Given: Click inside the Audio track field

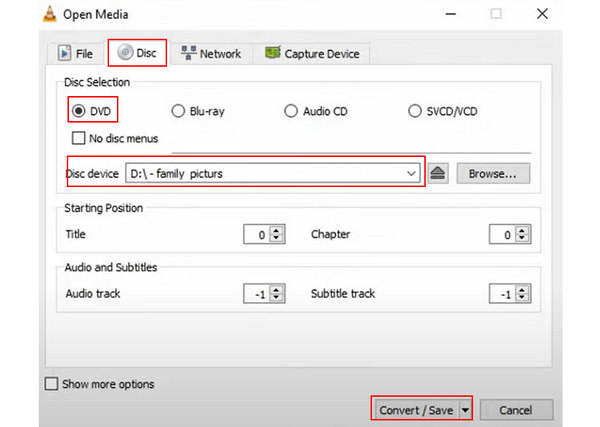Looking at the screenshot, I should pyautogui.click(x=257, y=294).
